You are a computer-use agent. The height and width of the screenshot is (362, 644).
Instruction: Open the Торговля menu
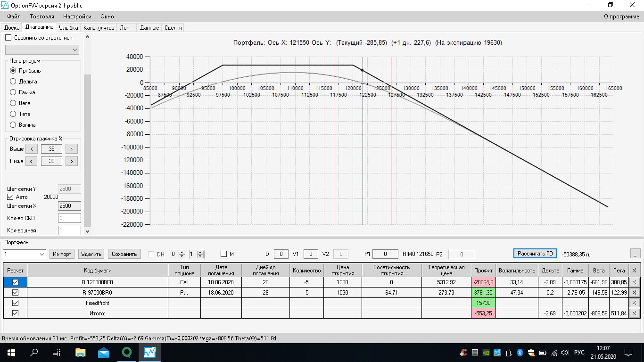click(42, 16)
